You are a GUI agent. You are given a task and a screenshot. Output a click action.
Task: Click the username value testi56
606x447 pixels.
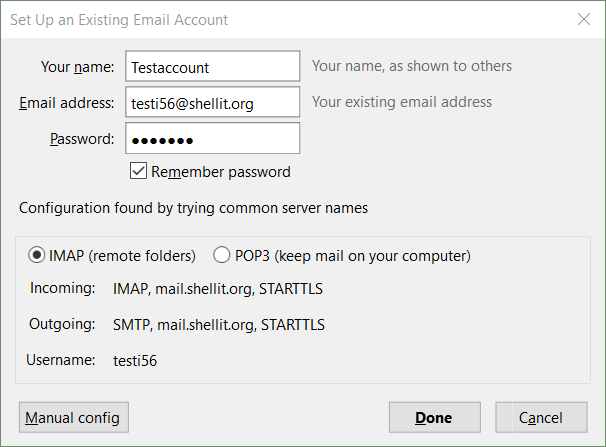(x=135, y=361)
